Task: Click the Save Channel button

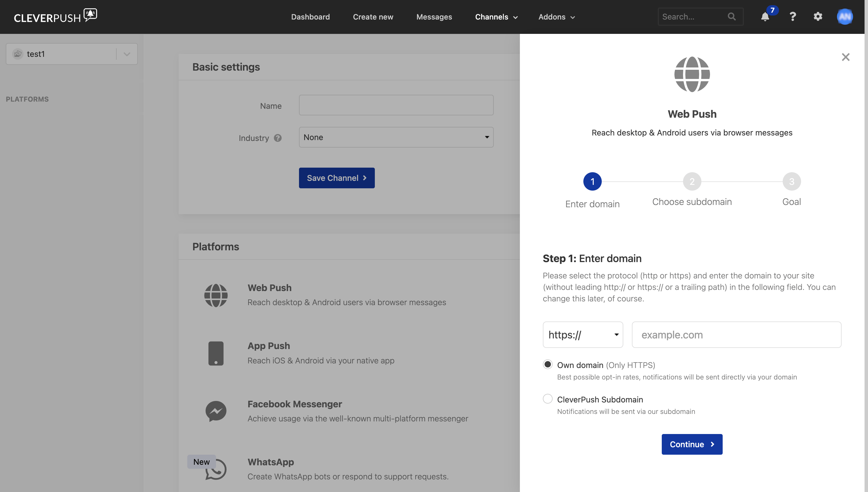Action: [336, 178]
